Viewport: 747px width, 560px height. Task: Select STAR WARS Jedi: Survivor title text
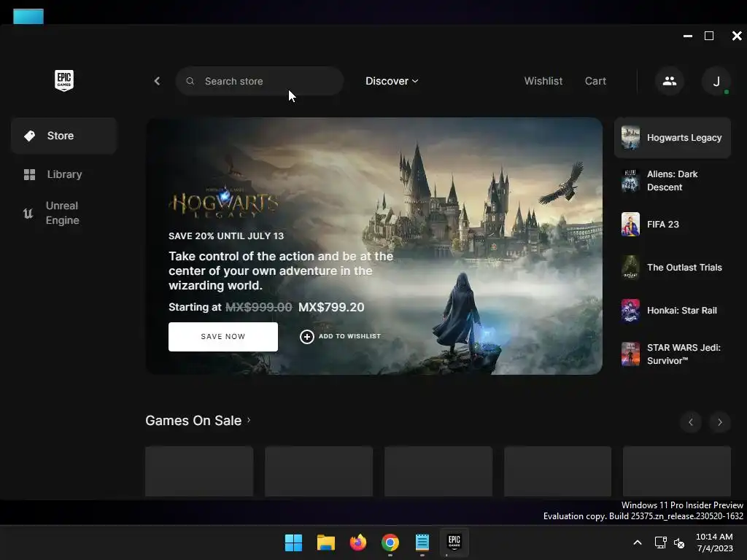point(684,354)
